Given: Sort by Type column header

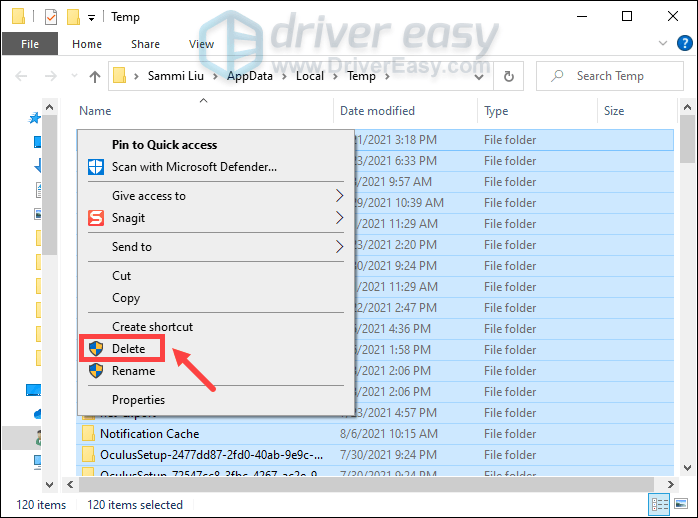Looking at the screenshot, I should [x=496, y=111].
